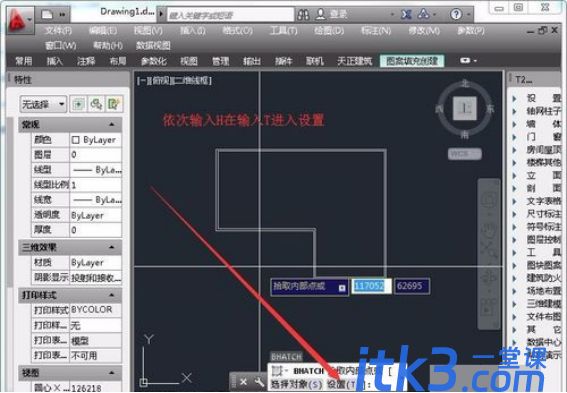
Task: Expand the 设置 item in Tangent panel
Action: tap(514, 98)
